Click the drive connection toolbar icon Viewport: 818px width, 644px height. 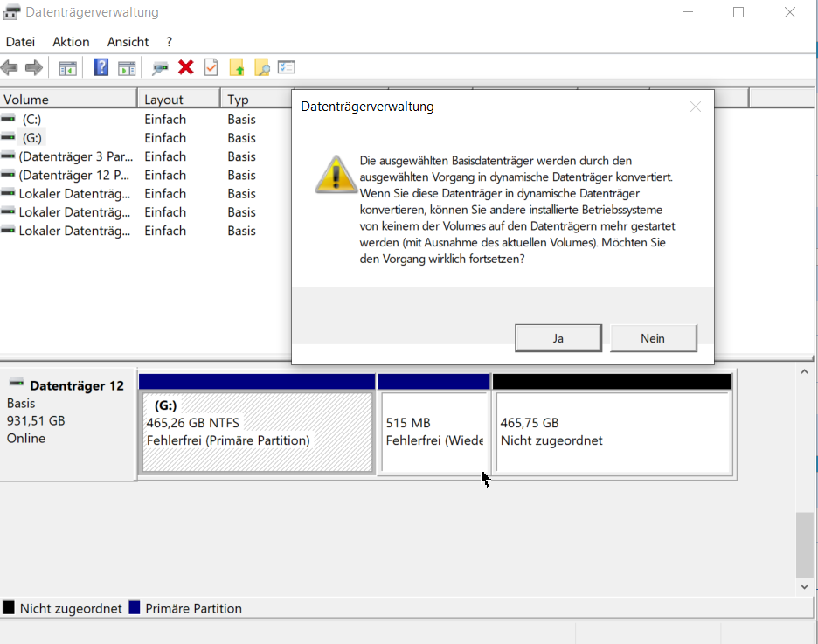point(160,67)
